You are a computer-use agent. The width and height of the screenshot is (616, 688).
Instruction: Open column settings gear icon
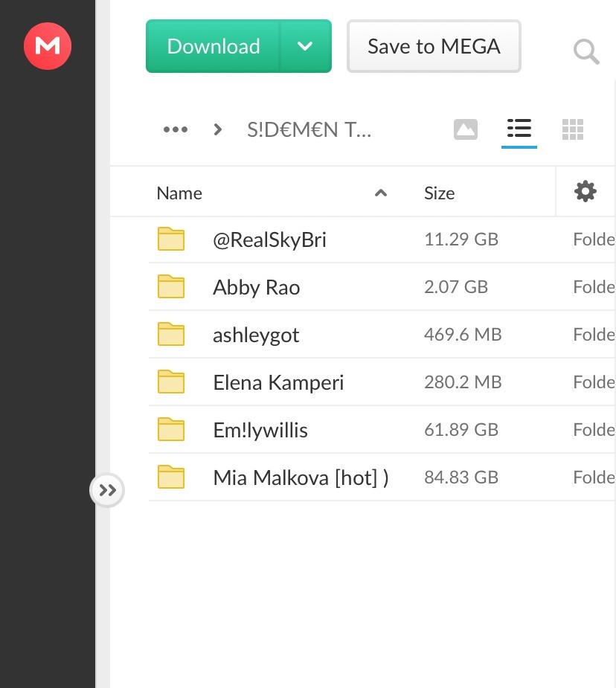tap(585, 191)
